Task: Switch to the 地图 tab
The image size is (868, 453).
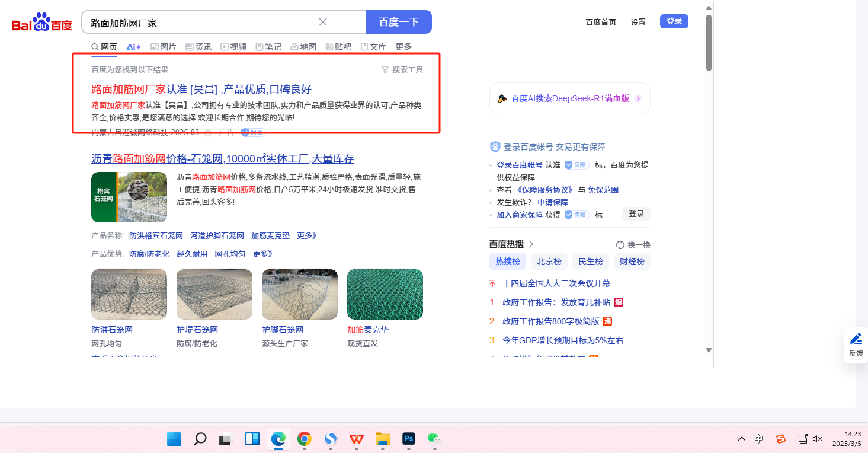Action: pyautogui.click(x=303, y=47)
